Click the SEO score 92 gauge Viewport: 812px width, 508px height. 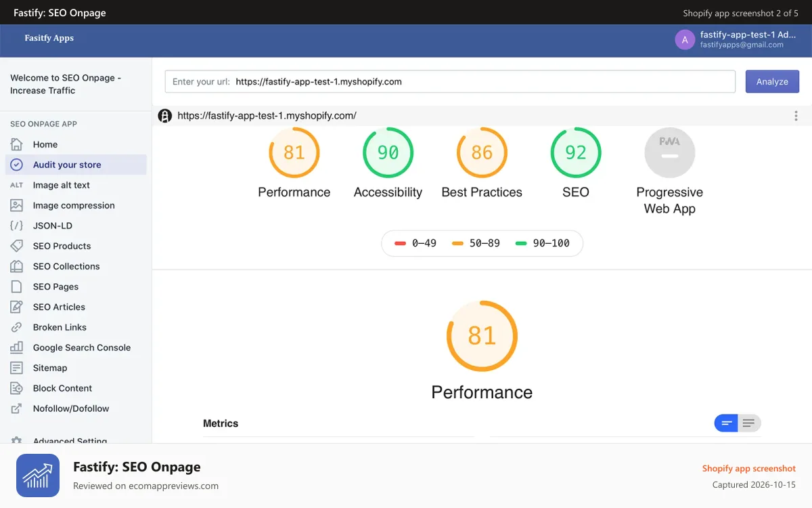pyautogui.click(x=576, y=152)
